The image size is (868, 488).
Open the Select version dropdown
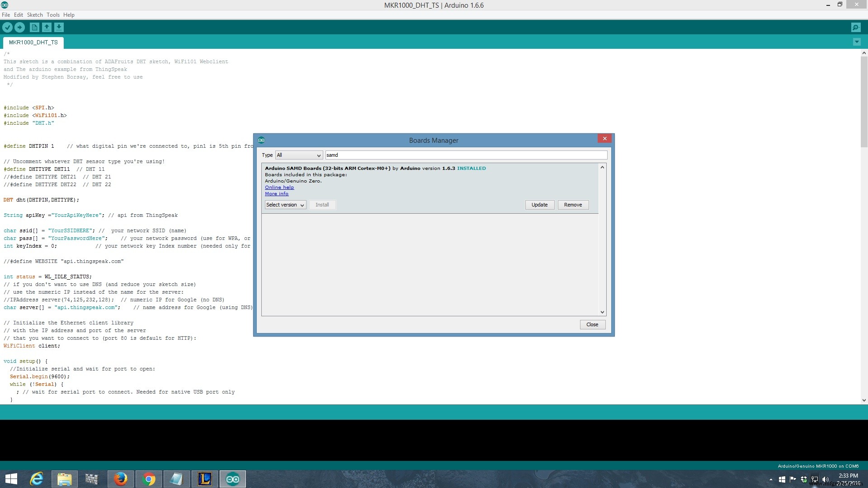click(x=285, y=205)
